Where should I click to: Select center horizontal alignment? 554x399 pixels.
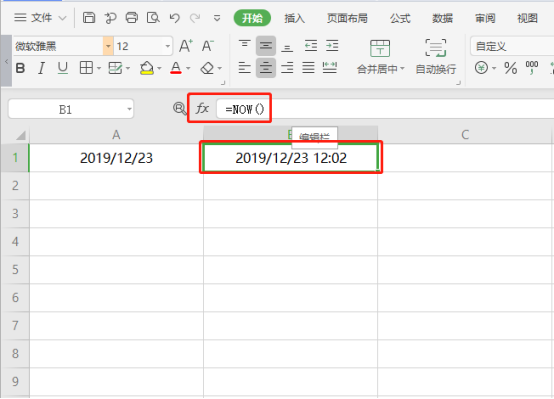(x=266, y=68)
